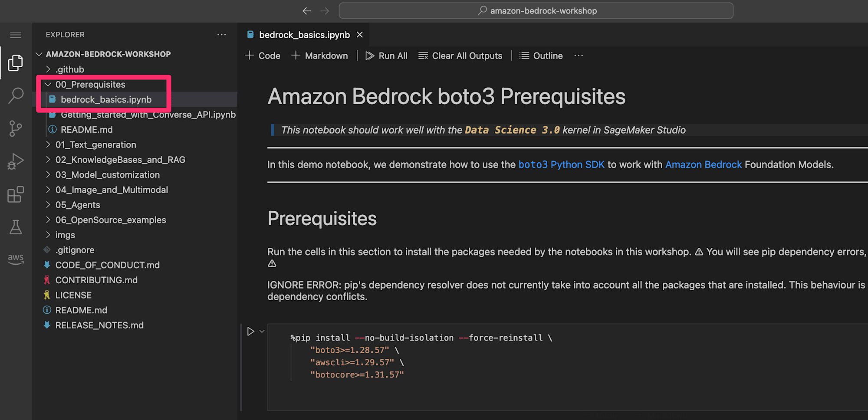The width and height of the screenshot is (868, 420).
Task: Open run options dropdown beside cell
Action: [x=262, y=331]
